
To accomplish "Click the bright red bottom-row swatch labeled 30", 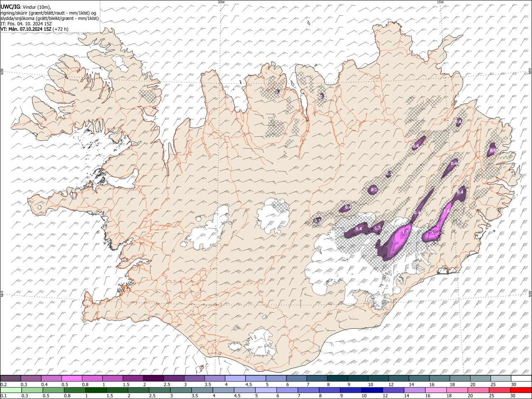I will click(x=521, y=390).
